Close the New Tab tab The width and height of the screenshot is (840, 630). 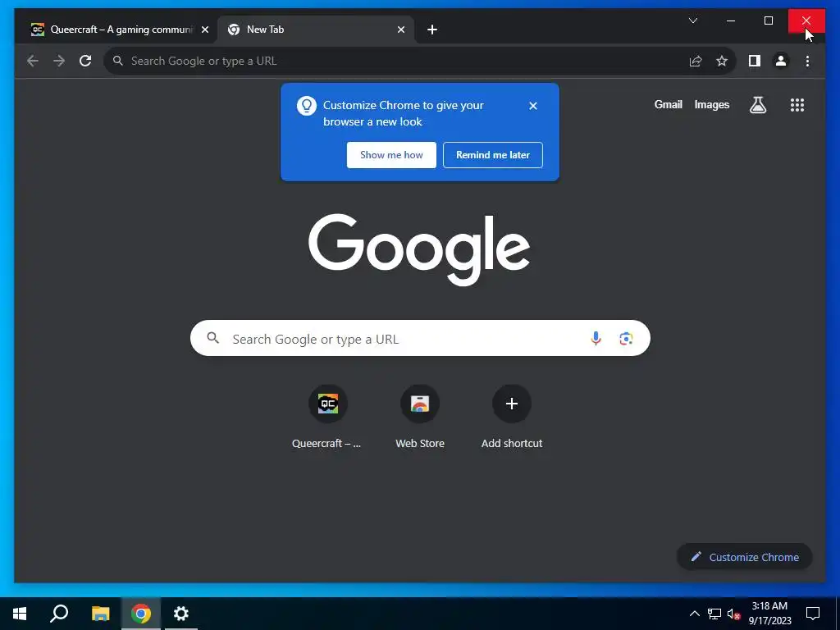point(400,30)
